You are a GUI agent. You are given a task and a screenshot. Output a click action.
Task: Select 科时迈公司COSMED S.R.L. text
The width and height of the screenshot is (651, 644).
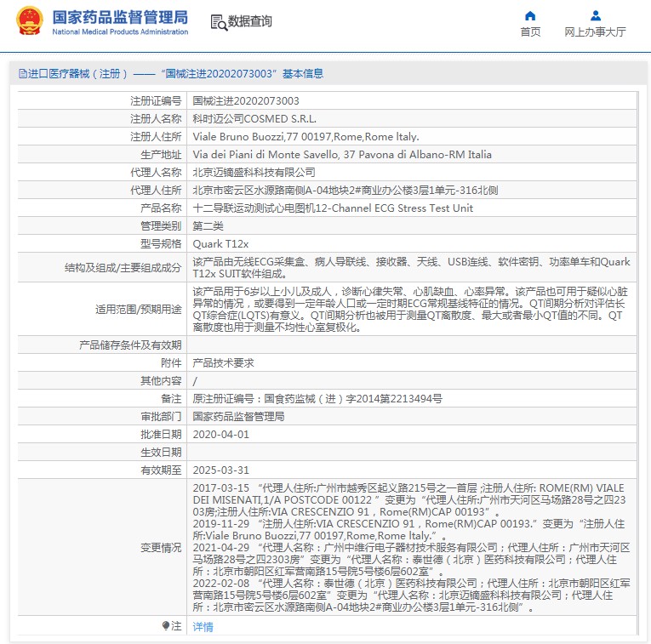pos(254,118)
